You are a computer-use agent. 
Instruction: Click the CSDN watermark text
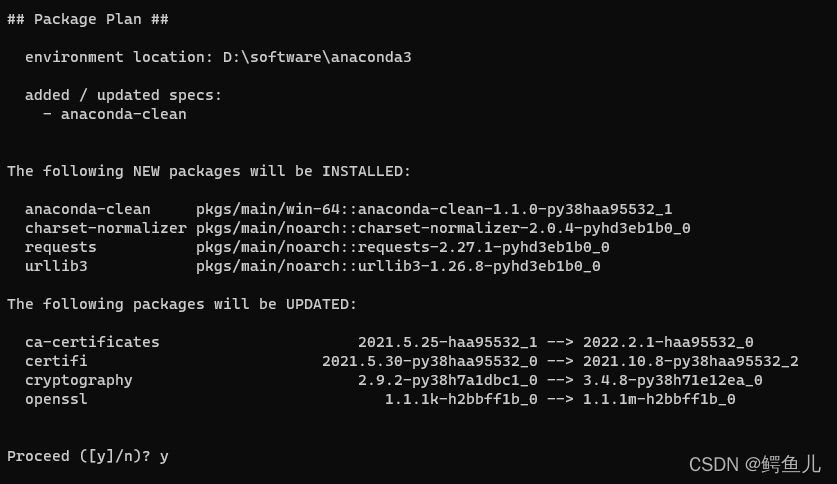point(754,464)
